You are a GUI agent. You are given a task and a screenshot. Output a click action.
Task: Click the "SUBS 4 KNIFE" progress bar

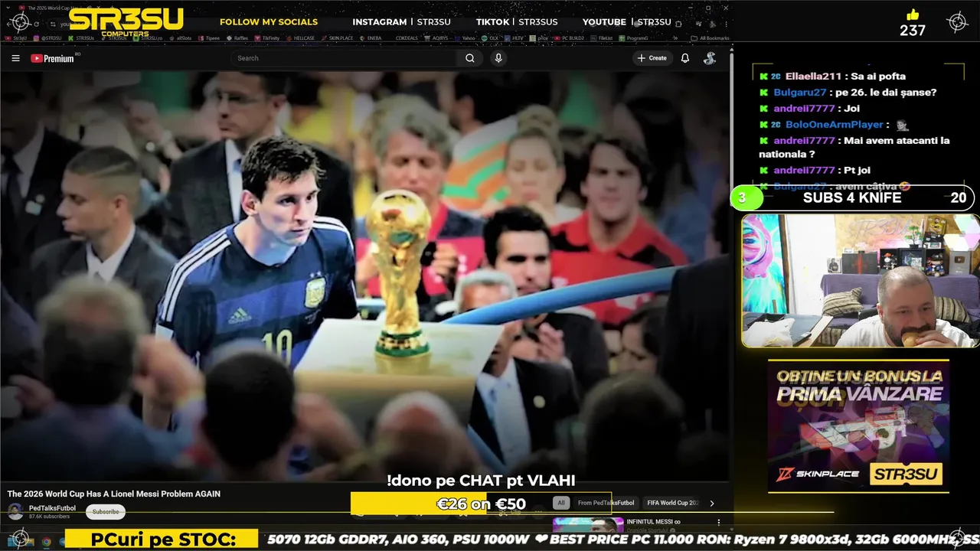(852, 198)
